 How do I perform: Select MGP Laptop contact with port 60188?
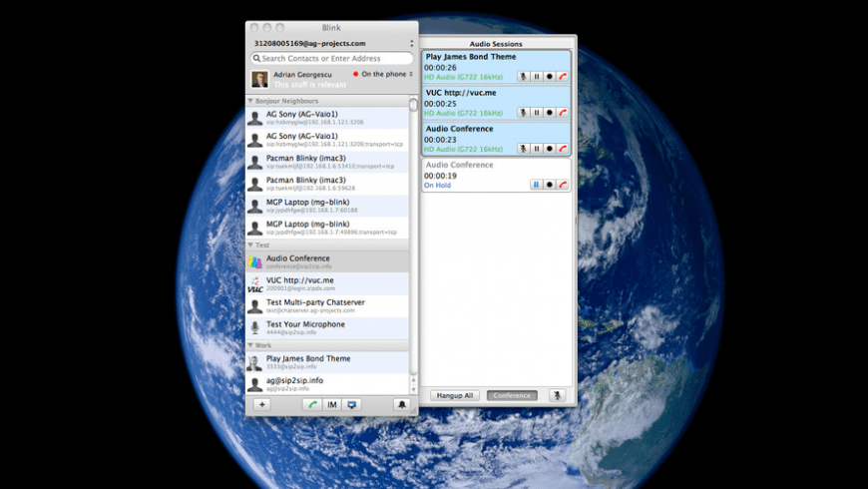click(327, 206)
